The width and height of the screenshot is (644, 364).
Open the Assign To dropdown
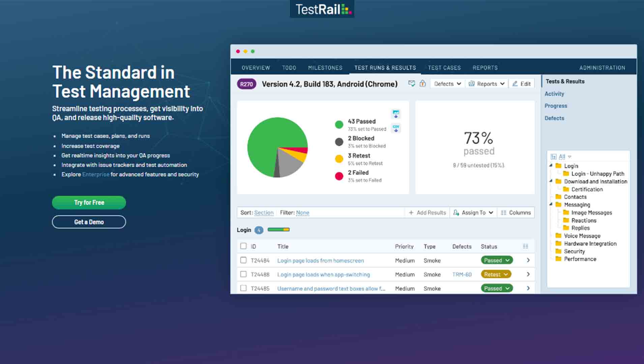coord(473,213)
